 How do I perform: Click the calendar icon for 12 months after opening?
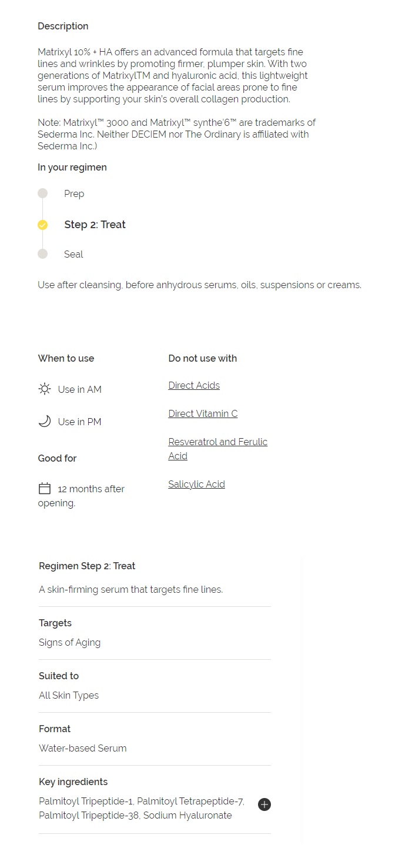(x=45, y=488)
